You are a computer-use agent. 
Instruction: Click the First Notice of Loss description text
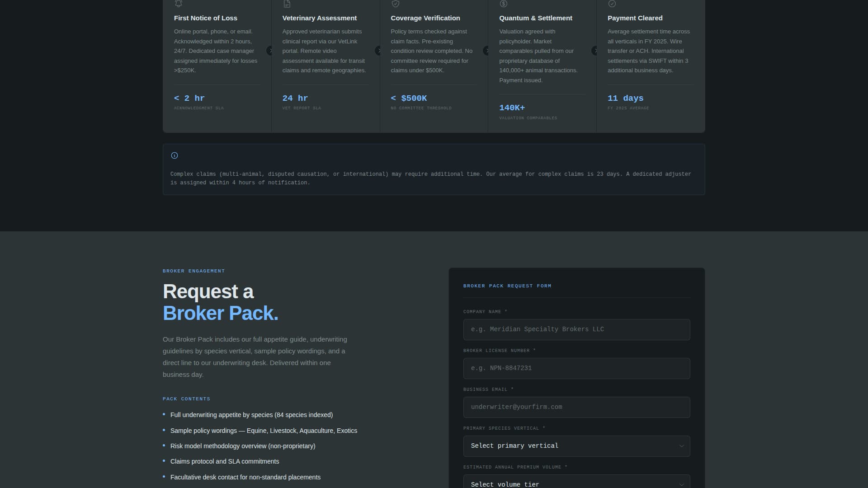[x=216, y=51]
